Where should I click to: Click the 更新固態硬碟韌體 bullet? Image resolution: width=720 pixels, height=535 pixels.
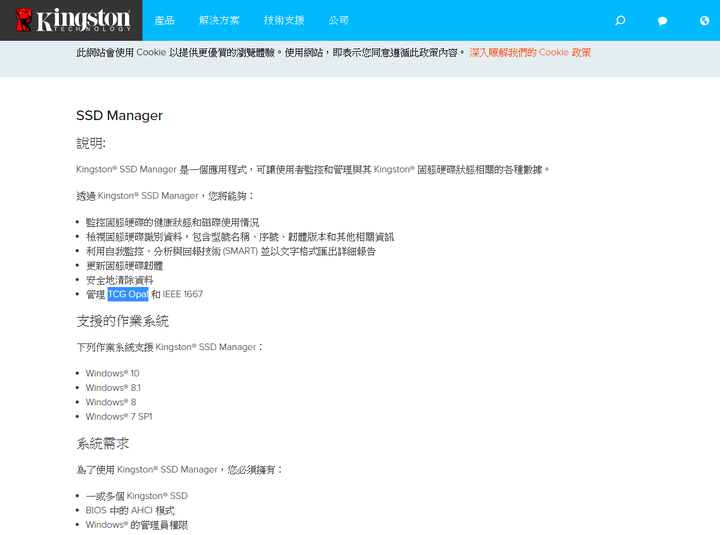(x=124, y=266)
